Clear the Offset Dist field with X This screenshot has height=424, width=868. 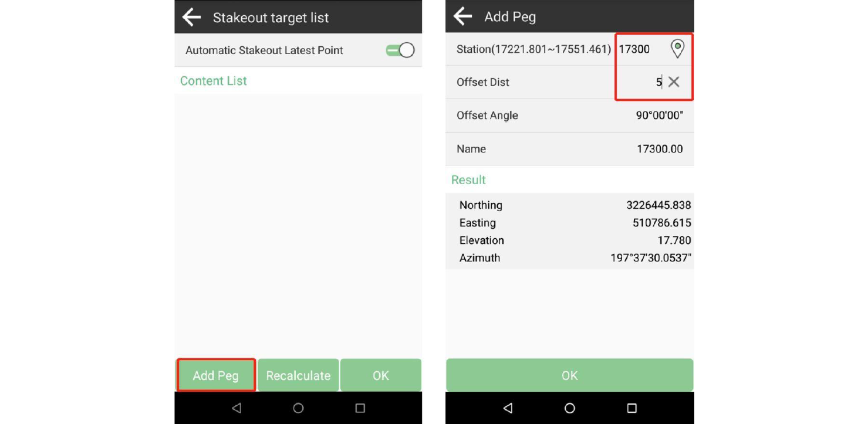pos(674,82)
